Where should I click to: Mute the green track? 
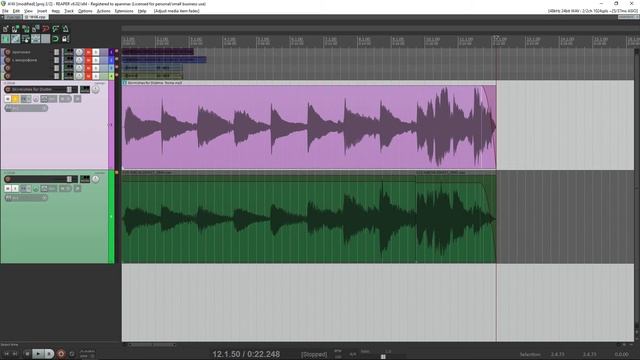pyautogui.click(x=8, y=189)
